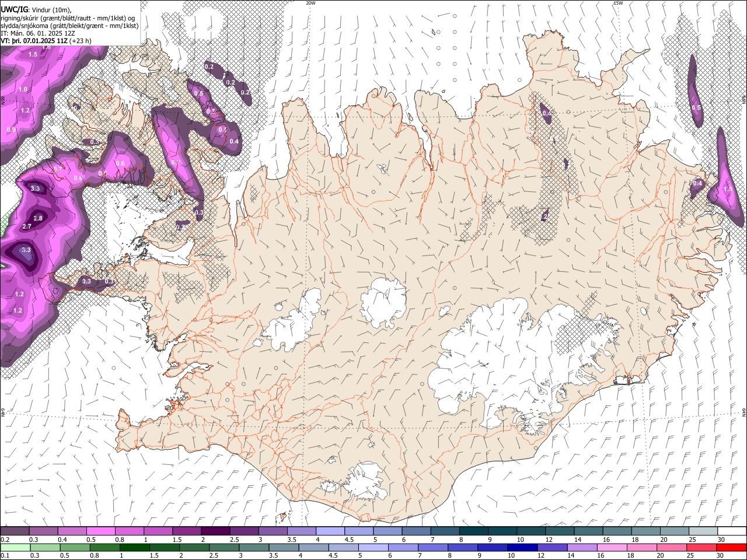This screenshot has height=560, width=747.
Task: Click the valid time 'VT: þri. 07.01.2025 11Z (+23 h)'
Action: 47,41
